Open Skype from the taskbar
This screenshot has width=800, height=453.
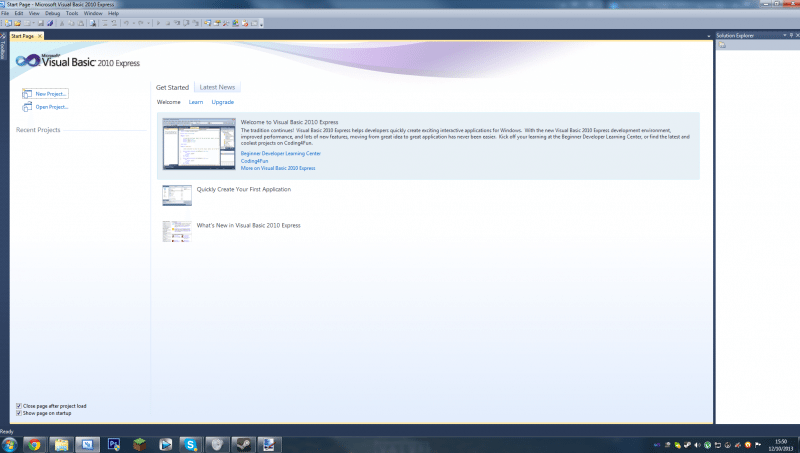point(191,445)
